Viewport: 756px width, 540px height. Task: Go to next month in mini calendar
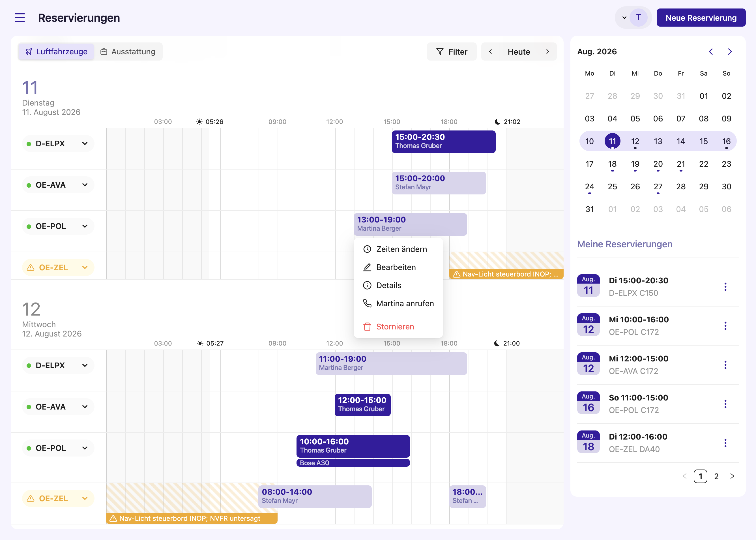(x=730, y=52)
